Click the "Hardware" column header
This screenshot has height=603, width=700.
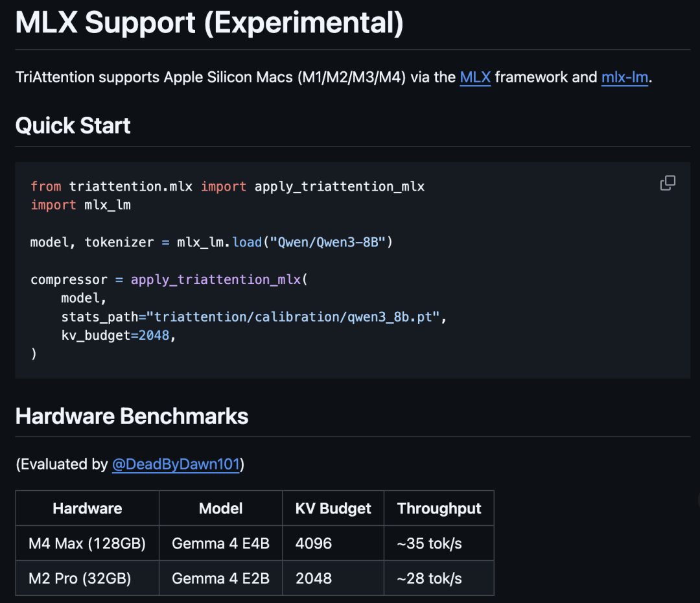87,508
